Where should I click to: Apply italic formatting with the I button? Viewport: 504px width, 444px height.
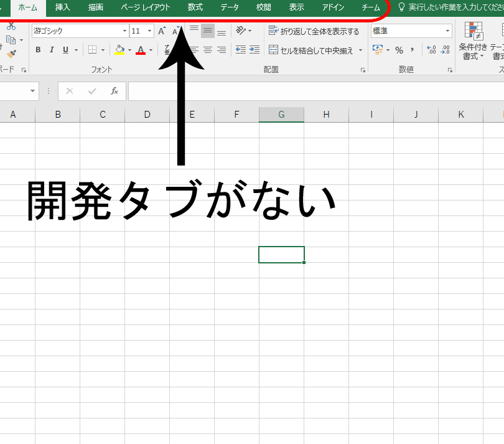(x=51, y=50)
